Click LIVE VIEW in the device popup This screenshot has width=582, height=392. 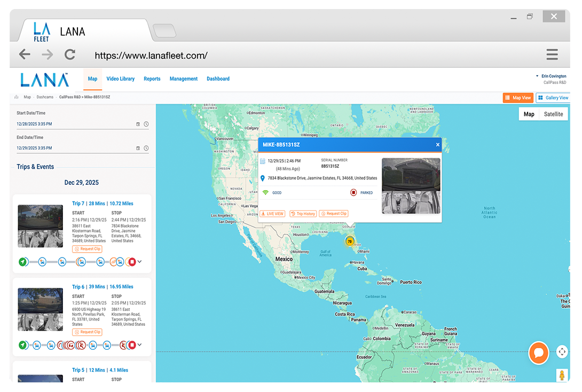(272, 214)
